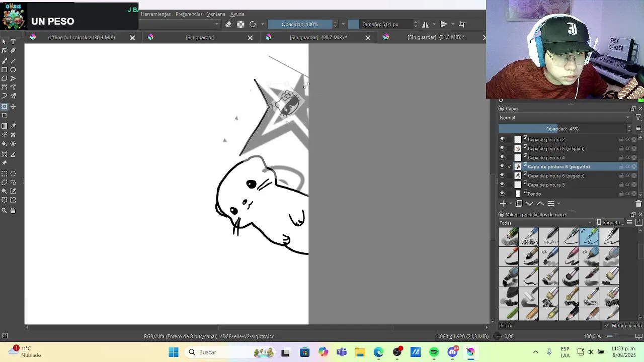Select the Zoom tool magnifier
Screen dimensions: 644x362
click(5, 211)
